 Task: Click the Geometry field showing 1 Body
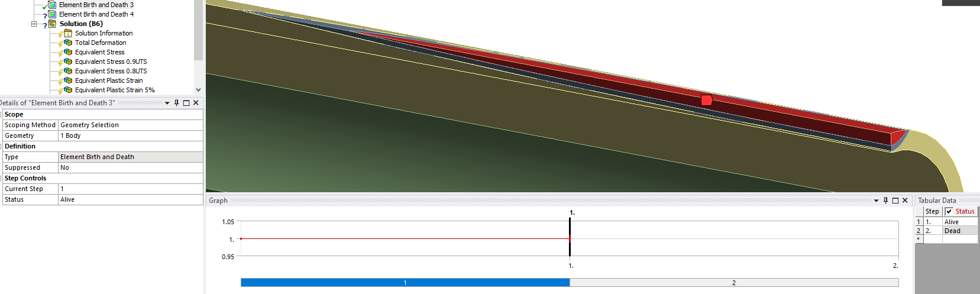(131, 135)
